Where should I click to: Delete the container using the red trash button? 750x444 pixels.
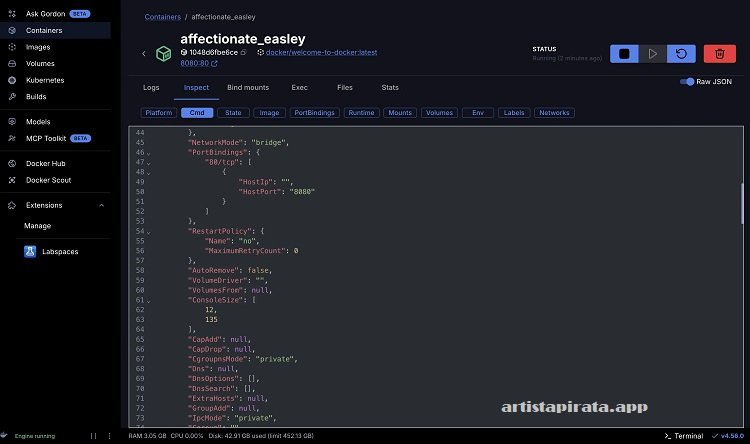click(719, 54)
